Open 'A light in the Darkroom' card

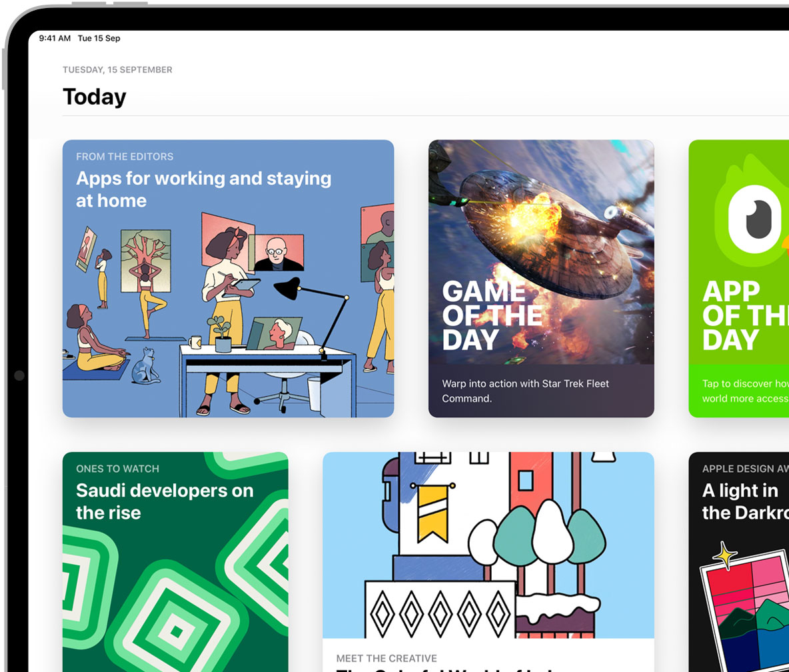738,562
